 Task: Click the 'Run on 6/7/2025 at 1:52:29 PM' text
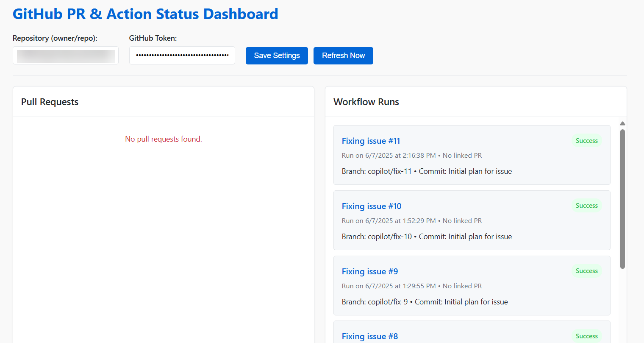point(389,221)
